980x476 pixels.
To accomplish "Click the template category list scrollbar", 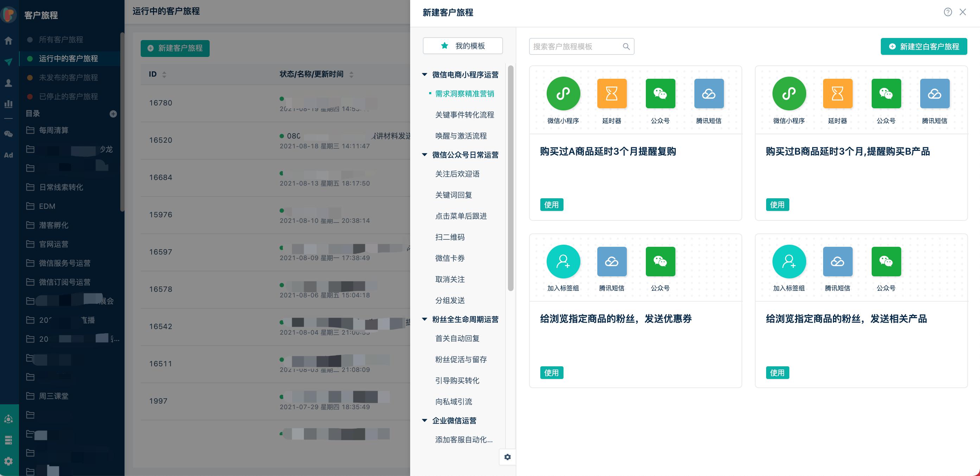I will coord(510,179).
